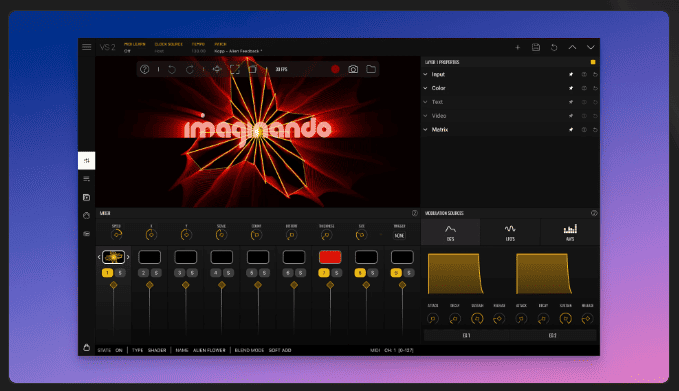Open help from the preview toolbar
This screenshot has width=679, height=391.
pyautogui.click(x=145, y=69)
